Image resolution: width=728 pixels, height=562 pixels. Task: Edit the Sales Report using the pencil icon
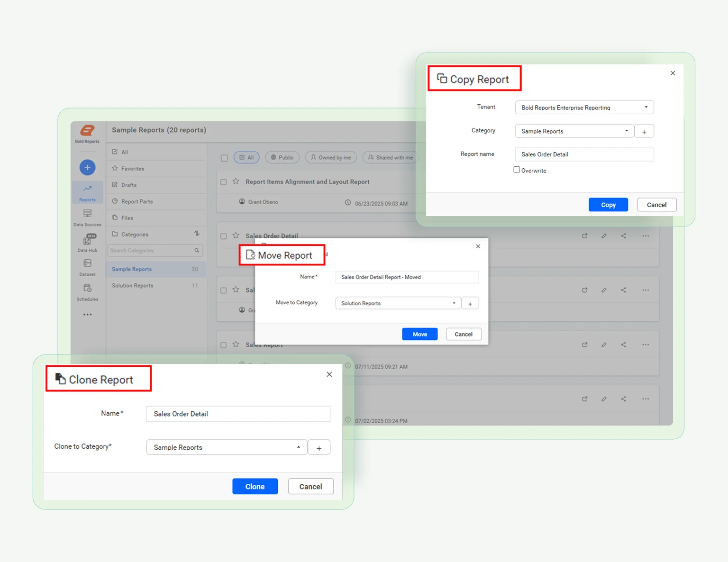(x=604, y=344)
